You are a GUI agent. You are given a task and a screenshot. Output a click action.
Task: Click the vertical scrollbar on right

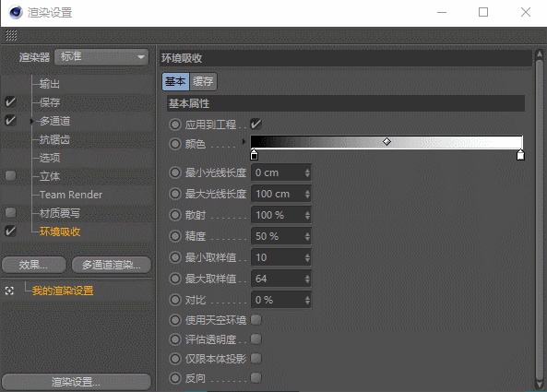pyautogui.click(x=540, y=220)
